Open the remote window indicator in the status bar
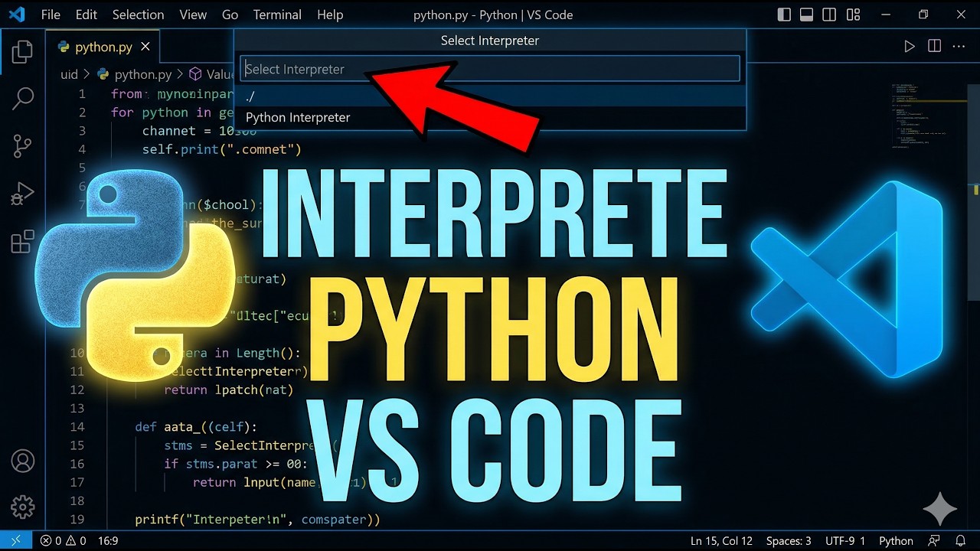Viewport: 980px width, 551px height. click(16, 541)
